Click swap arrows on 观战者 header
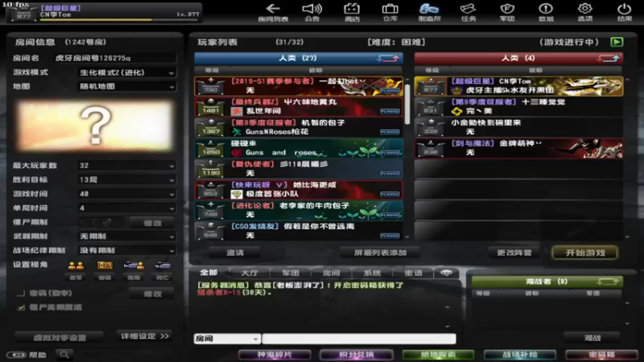Viewport: 644px width, 362px height. [609, 282]
